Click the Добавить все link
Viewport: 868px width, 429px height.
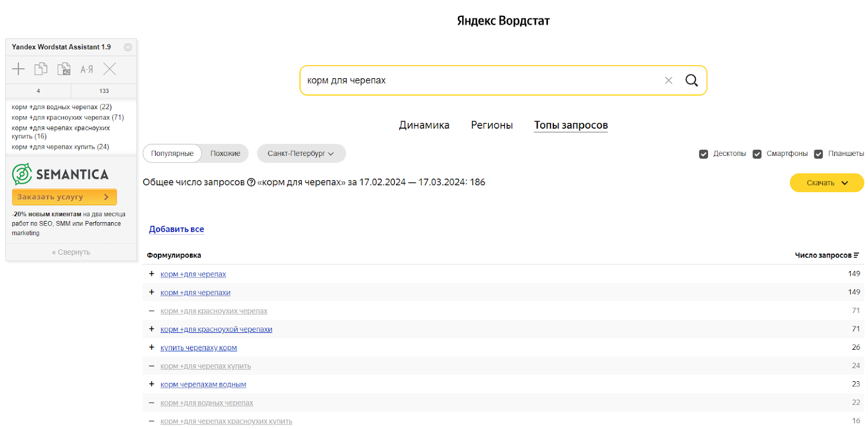click(x=176, y=229)
